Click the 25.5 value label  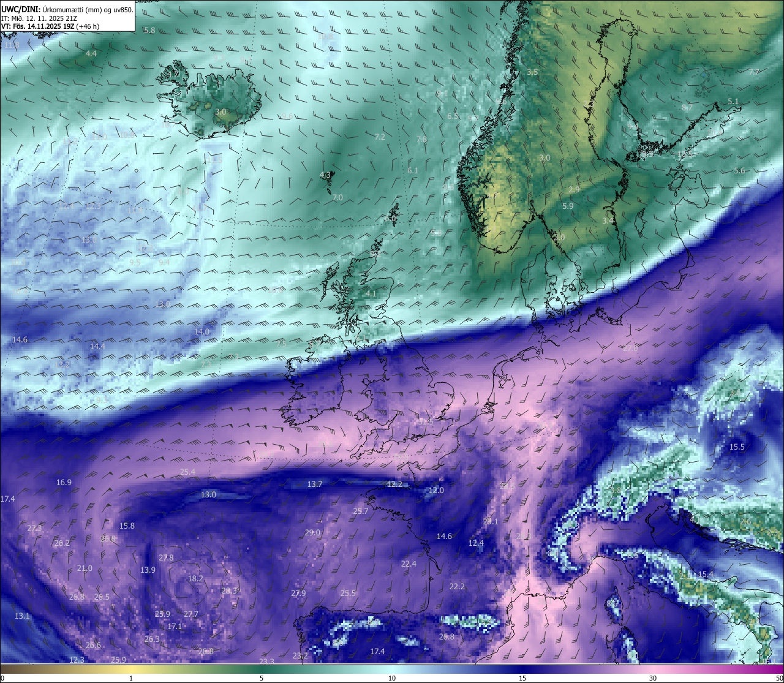348,594
